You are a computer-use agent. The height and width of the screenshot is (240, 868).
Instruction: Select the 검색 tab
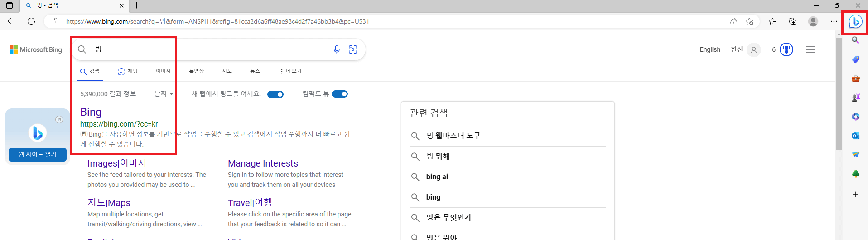click(90, 71)
